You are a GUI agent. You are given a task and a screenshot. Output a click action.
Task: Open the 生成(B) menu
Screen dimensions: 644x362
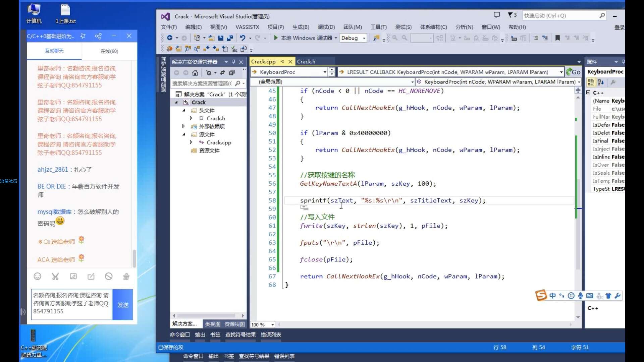(x=301, y=27)
